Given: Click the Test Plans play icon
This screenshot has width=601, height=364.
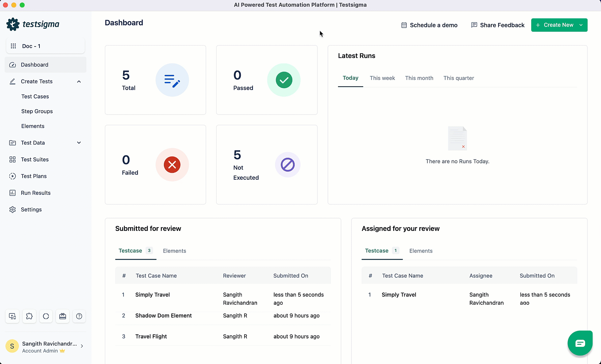Looking at the screenshot, I should click(12, 176).
